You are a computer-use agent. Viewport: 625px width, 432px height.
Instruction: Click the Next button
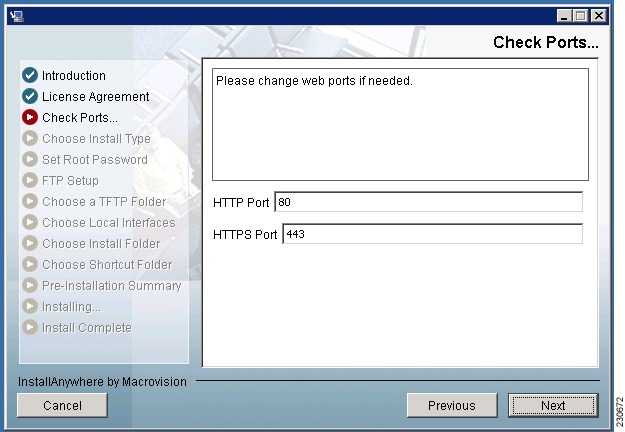553,406
